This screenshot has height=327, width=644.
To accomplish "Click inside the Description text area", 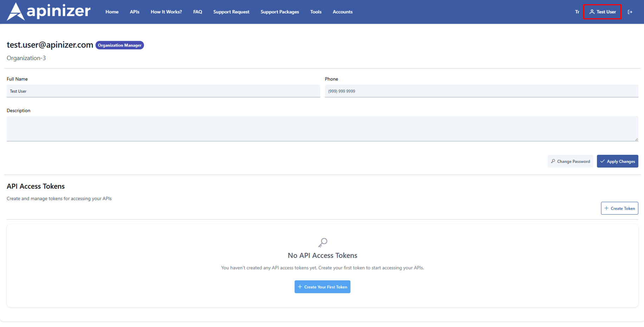I will click(322, 129).
